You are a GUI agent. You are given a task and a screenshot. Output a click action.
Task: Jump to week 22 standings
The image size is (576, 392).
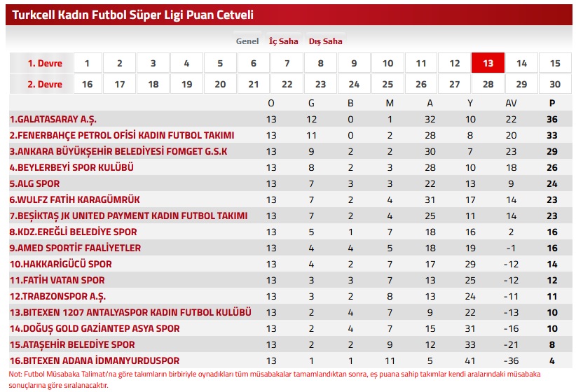287,84
